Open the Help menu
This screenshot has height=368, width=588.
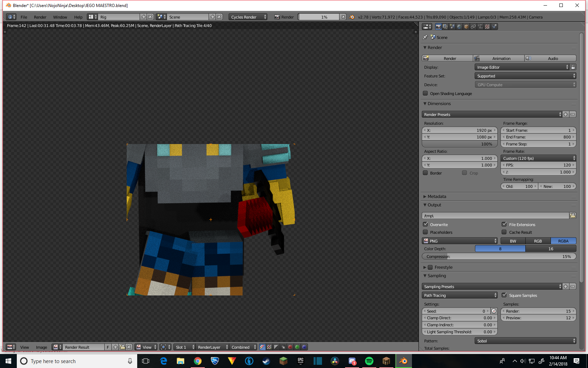78,17
